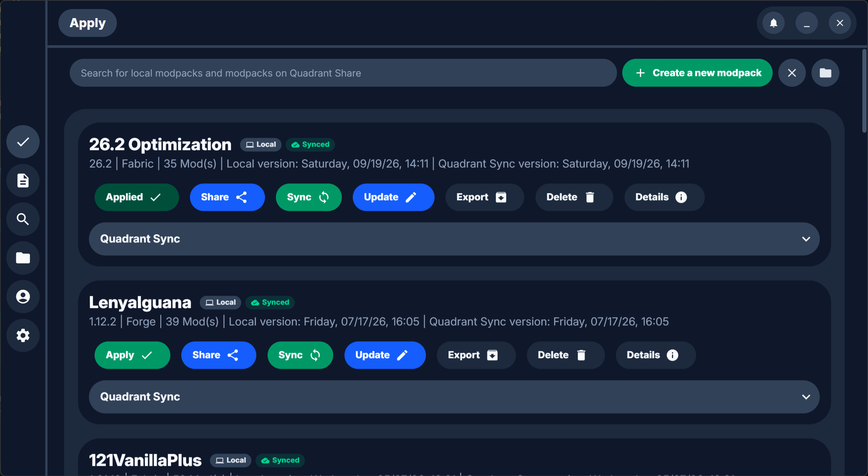The image size is (868, 476).
Task: Export the LenyaIguana modpack
Action: pos(476,355)
